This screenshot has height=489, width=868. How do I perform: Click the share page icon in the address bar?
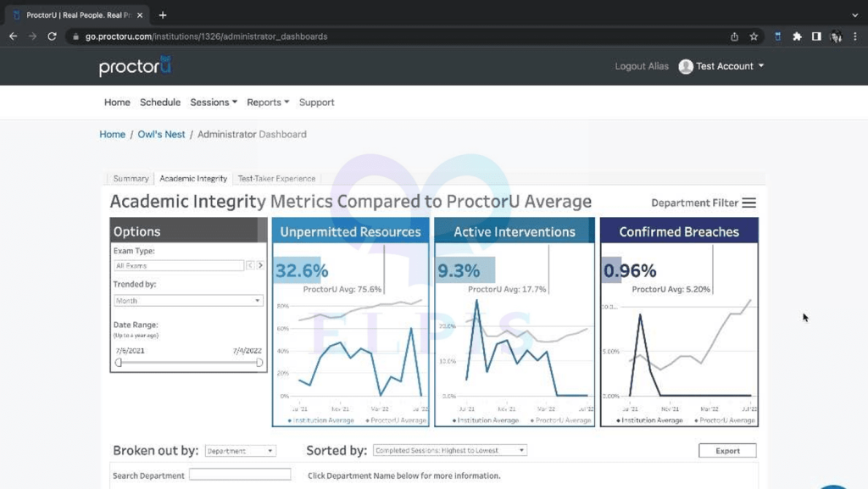734,36
